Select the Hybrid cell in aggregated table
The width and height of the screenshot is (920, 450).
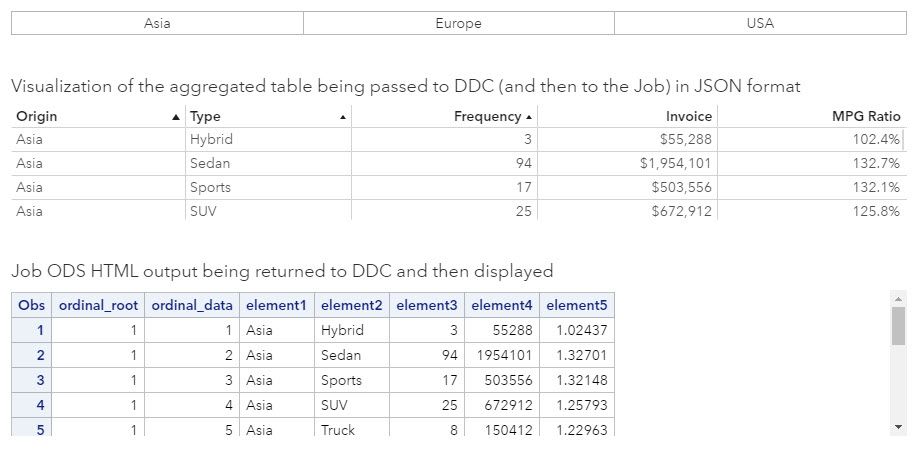coord(210,140)
